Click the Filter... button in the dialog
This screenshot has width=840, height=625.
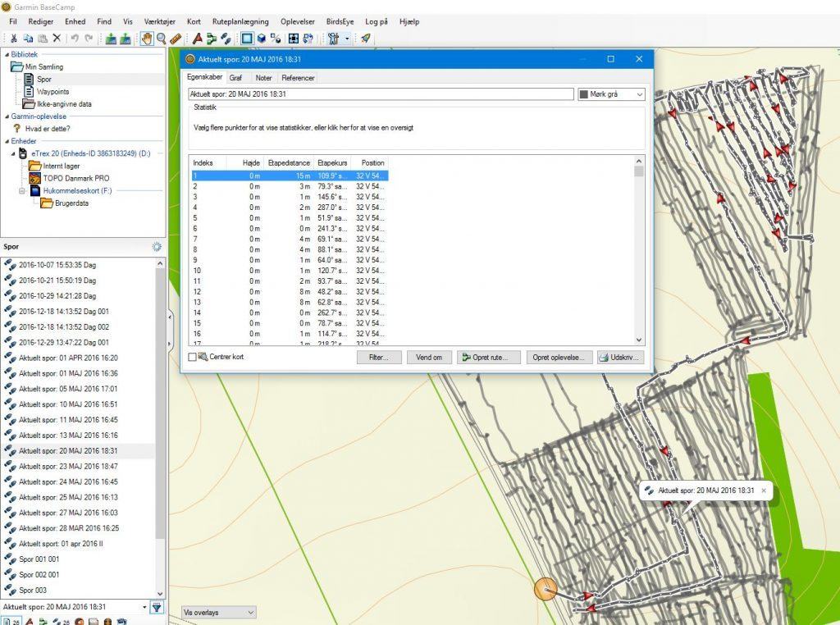click(379, 358)
